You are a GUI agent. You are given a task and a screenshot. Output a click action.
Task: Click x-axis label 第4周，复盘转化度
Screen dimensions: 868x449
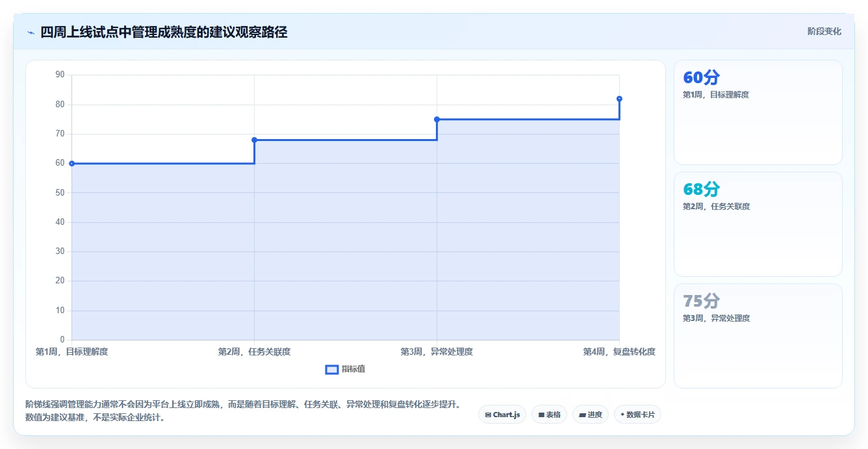coord(619,352)
